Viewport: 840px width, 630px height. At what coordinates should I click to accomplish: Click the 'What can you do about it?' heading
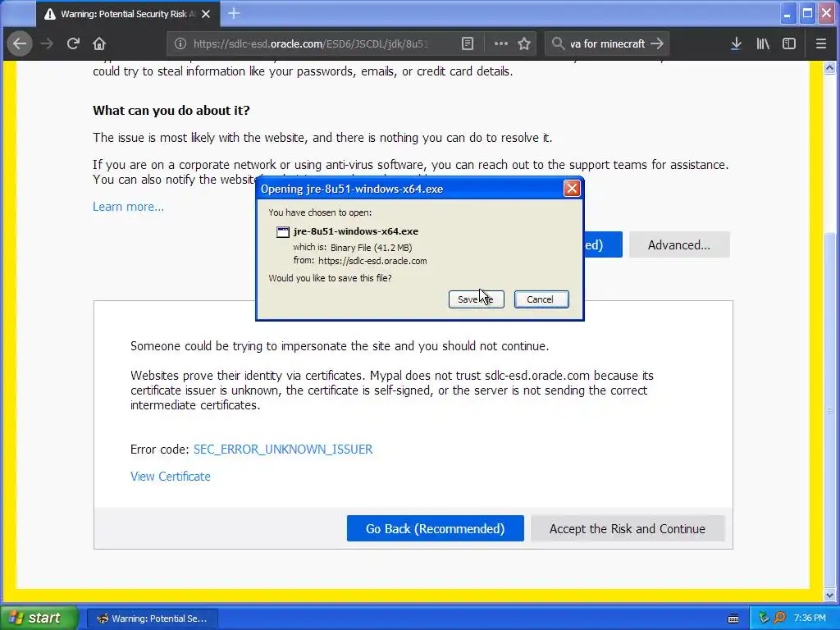[x=171, y=111]
